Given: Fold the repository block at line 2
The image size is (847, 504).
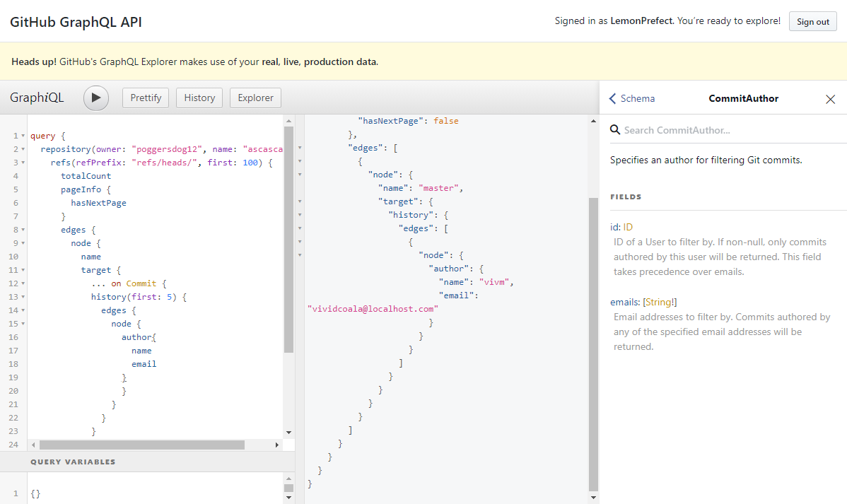Looking at the screenshot, I should point(23,149).
